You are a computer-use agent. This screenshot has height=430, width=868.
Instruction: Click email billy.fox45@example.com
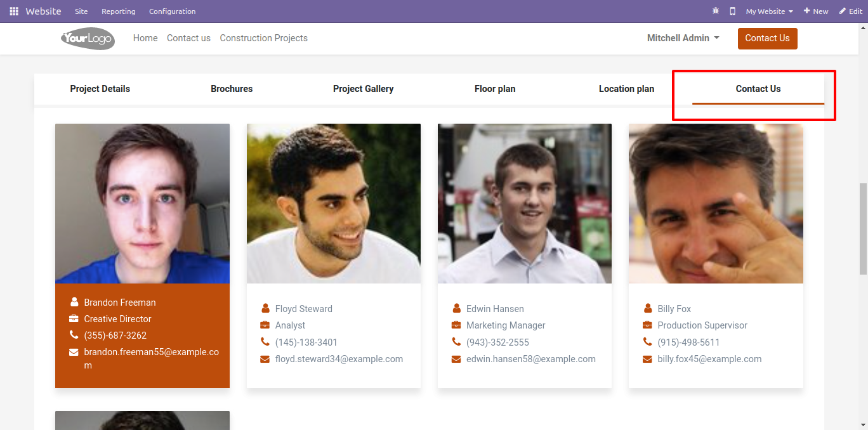[709, 359]
